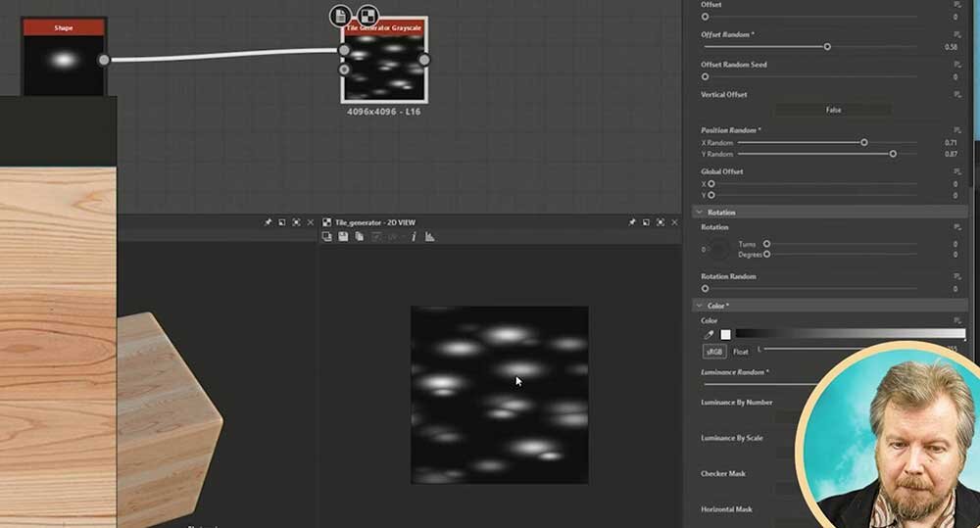Click the Horizontal Mask label
The image size is (980, 528).
pyautogui.click(x=725, y=509)
